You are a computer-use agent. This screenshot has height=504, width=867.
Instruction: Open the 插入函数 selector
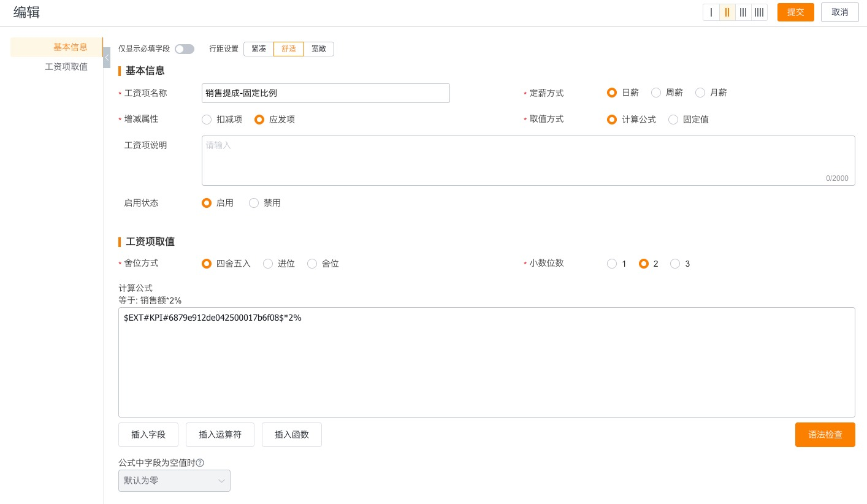(x=292, y=435)
